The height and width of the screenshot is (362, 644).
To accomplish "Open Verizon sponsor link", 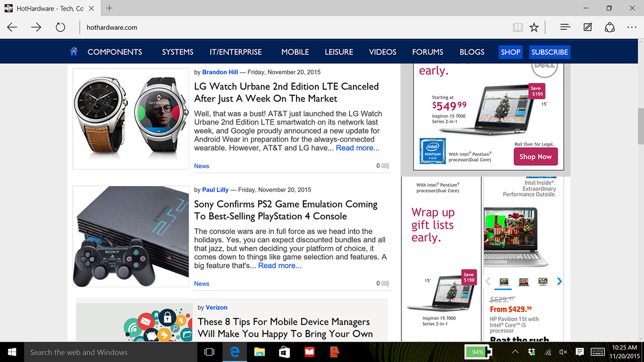I will pos(217,307).
